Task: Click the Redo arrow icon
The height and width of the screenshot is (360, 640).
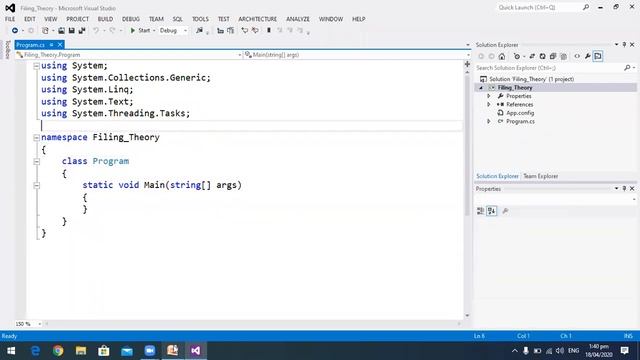Action: pos(112,31)
